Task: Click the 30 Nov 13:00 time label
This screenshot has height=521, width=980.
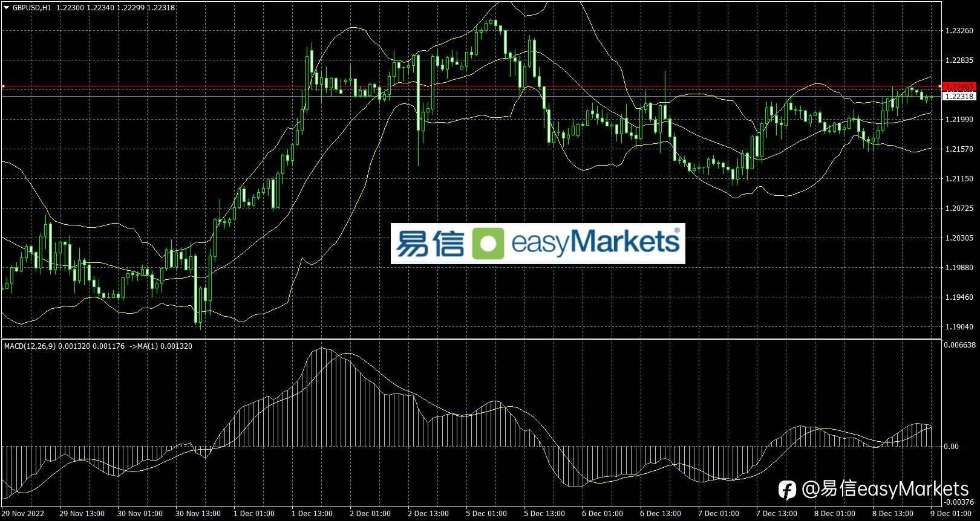Action: coord(198,514)
